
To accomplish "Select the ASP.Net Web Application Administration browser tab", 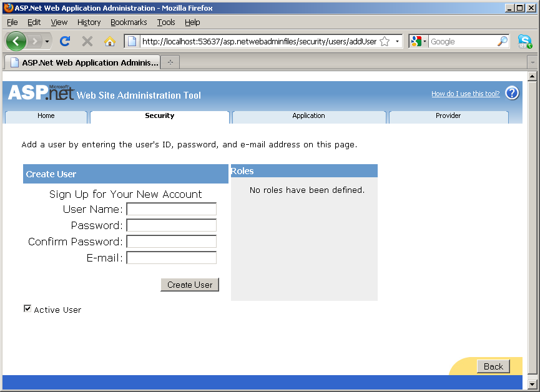I will [x=82, y=62].
